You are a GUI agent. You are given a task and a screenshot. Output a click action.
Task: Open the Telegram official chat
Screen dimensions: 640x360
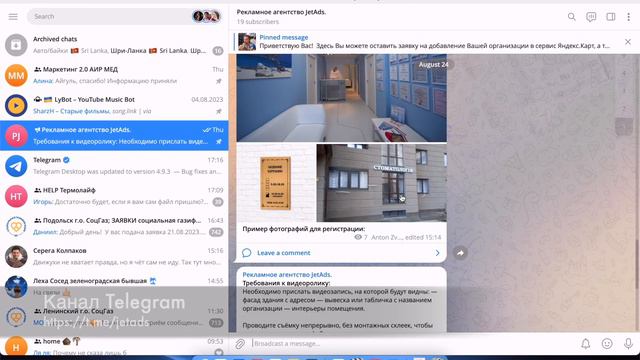(114, 166)
